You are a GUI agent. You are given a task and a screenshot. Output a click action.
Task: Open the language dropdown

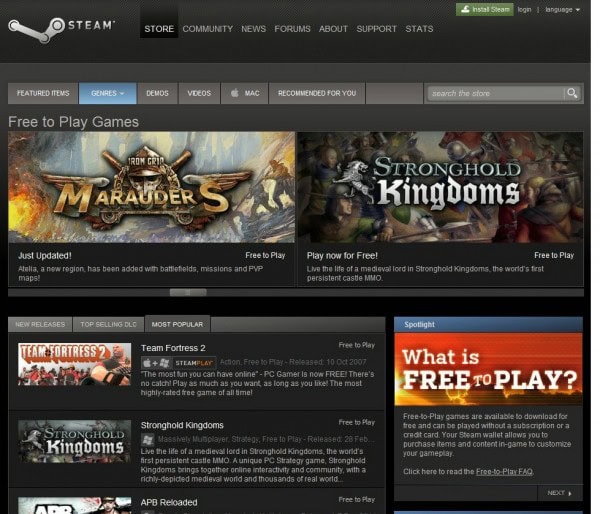point(561,9)
